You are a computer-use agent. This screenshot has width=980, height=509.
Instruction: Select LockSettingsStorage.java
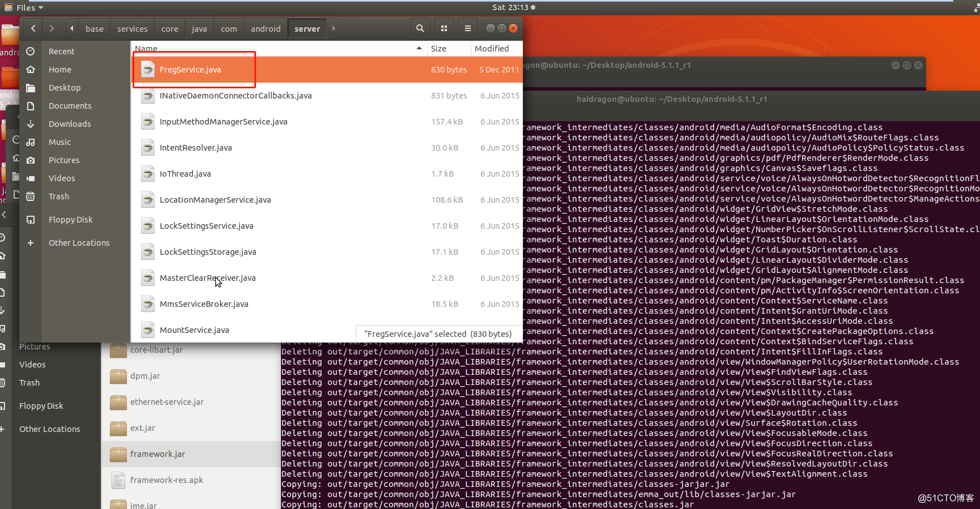click(327, 252)
